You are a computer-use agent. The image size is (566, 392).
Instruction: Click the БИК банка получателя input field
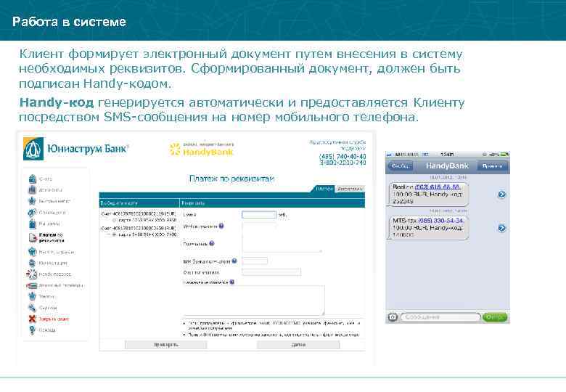pos(255,261)
